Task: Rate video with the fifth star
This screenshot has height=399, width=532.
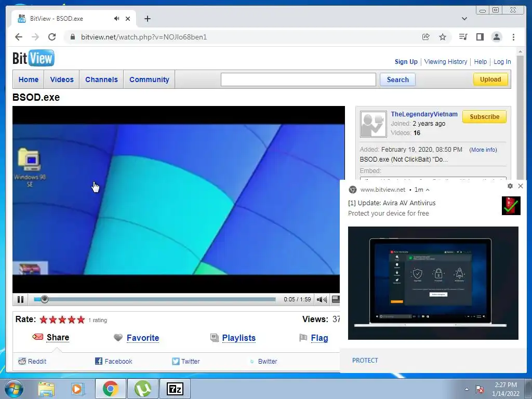Action: [x=81, y=320]
